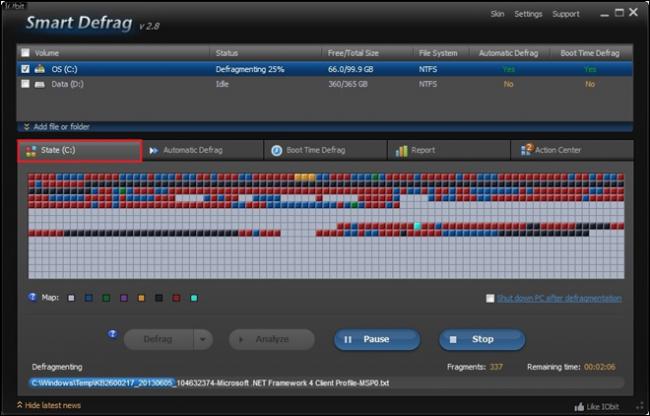Toggle Automatic Defrag No for Data (D:)
Screen dimensions: 650x416
(508, 84)
